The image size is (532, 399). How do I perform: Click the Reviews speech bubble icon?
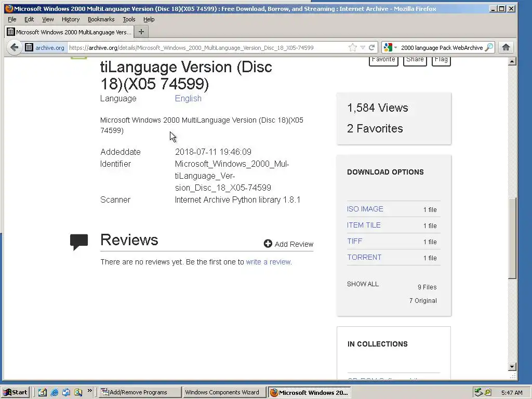point(79,242)
